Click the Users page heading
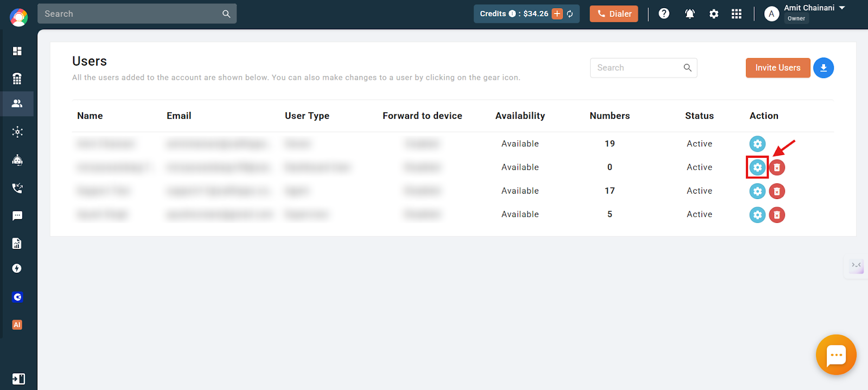This screenshot has height=390, width=868. click(90, 61)
